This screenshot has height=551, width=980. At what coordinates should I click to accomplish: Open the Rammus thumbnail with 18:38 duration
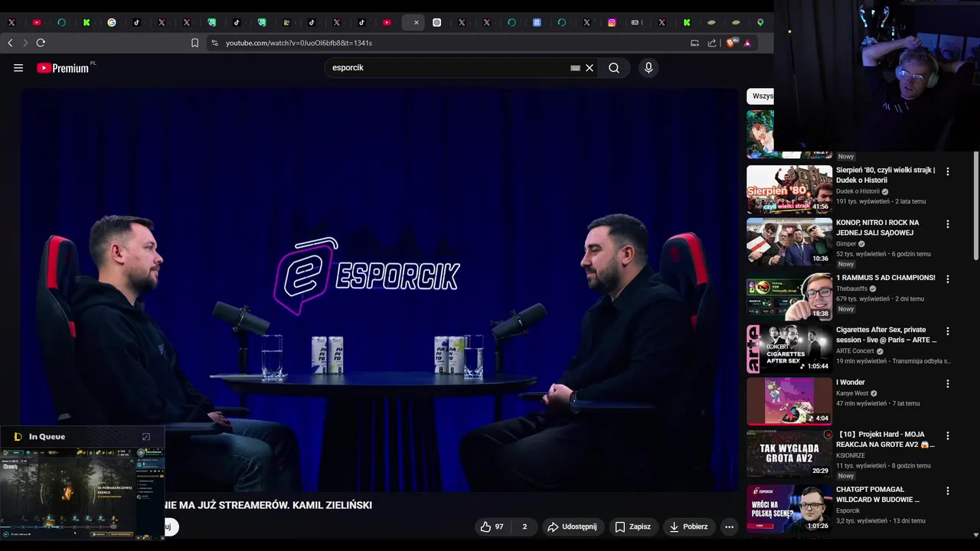pos(789,296)
